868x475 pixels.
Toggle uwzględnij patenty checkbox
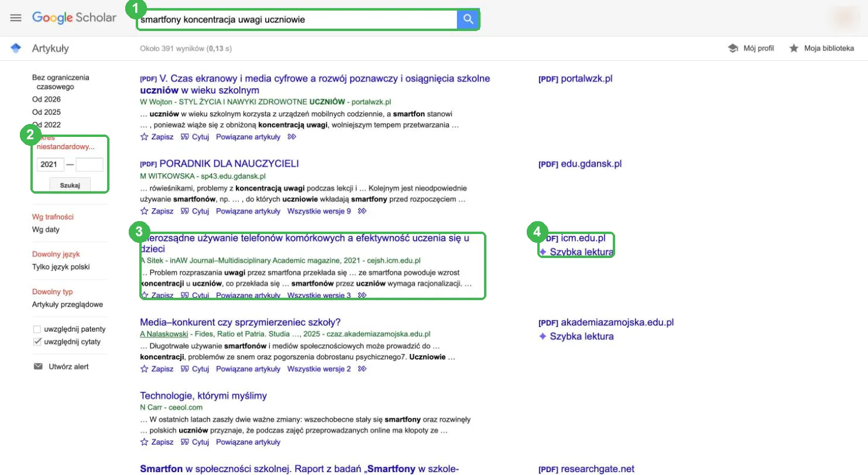pos(37,329)
